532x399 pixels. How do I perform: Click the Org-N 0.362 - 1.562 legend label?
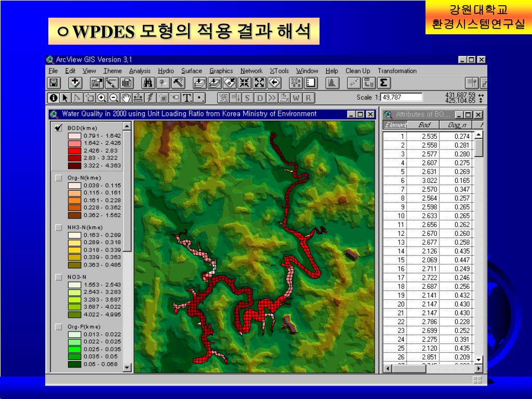[x=102, y=215]
